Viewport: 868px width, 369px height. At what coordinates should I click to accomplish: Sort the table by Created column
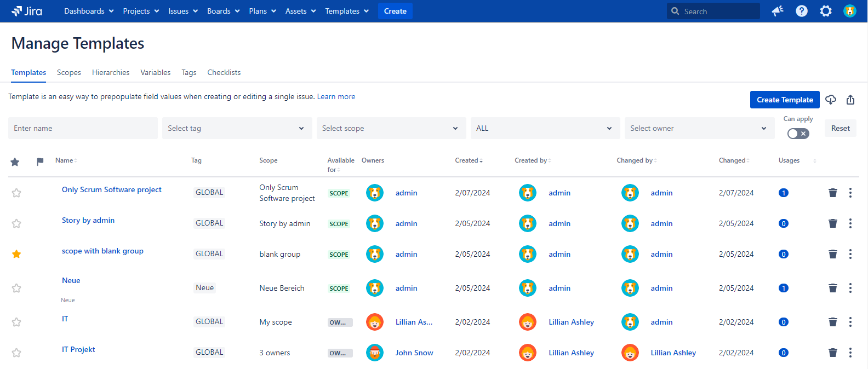coord(468,160)
